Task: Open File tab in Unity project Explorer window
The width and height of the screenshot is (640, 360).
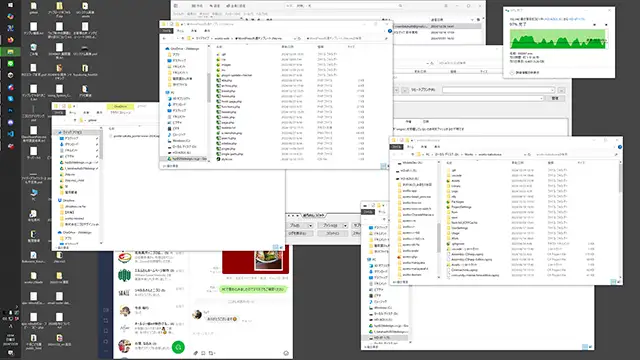Action: click(396, 147)
